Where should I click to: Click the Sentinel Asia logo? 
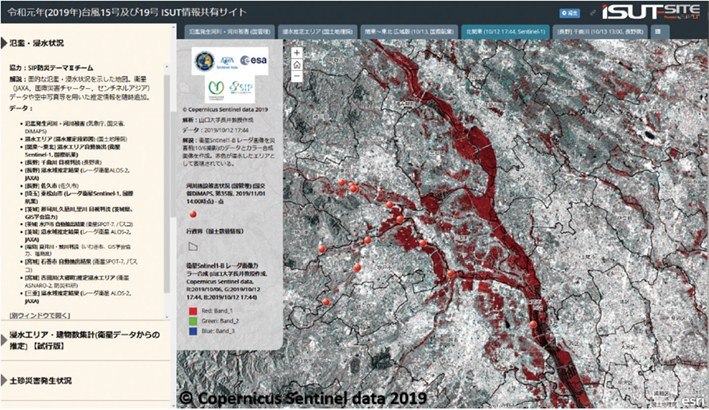(227, 62)
